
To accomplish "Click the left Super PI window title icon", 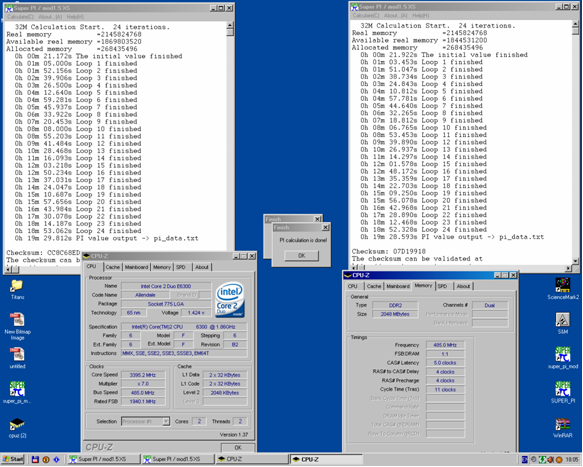I will pos(9,8).
